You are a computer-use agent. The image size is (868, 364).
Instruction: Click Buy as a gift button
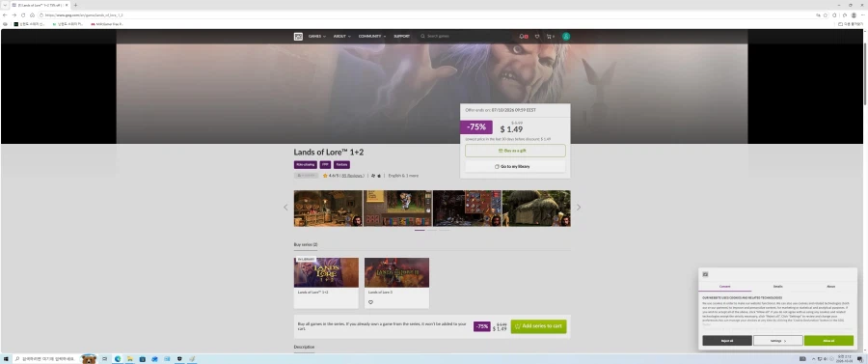coord(515,151)
